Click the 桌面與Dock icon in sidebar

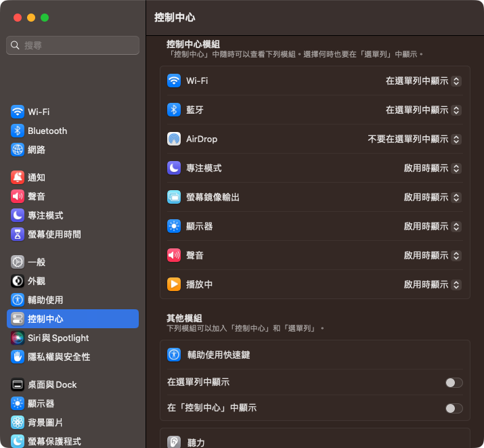(x=18, y=384)
